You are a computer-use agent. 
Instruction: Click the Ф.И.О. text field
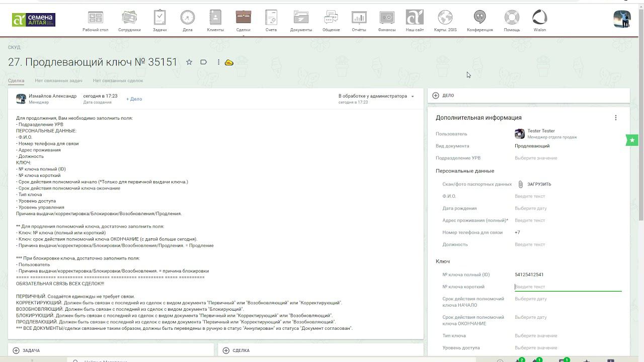(x=568, y=196)
